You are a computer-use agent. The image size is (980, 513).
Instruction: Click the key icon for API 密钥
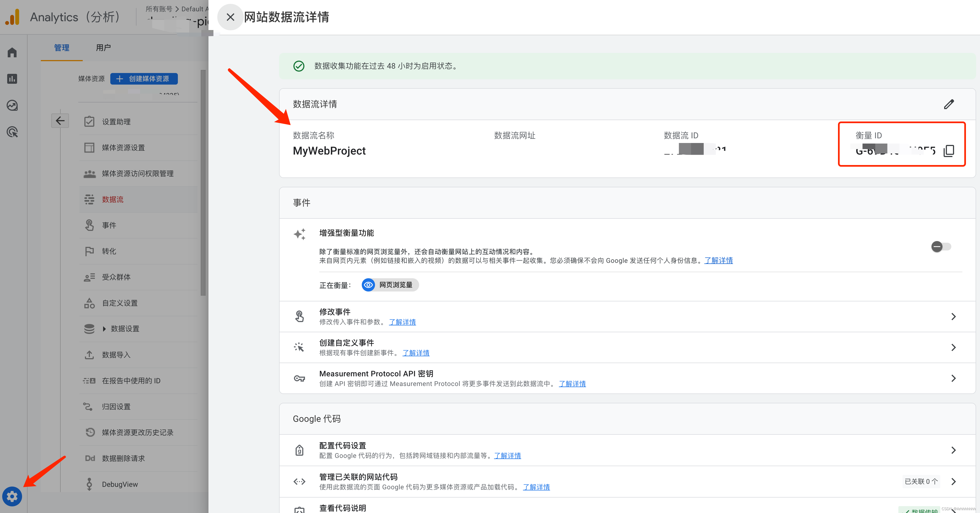pos(299,378)
